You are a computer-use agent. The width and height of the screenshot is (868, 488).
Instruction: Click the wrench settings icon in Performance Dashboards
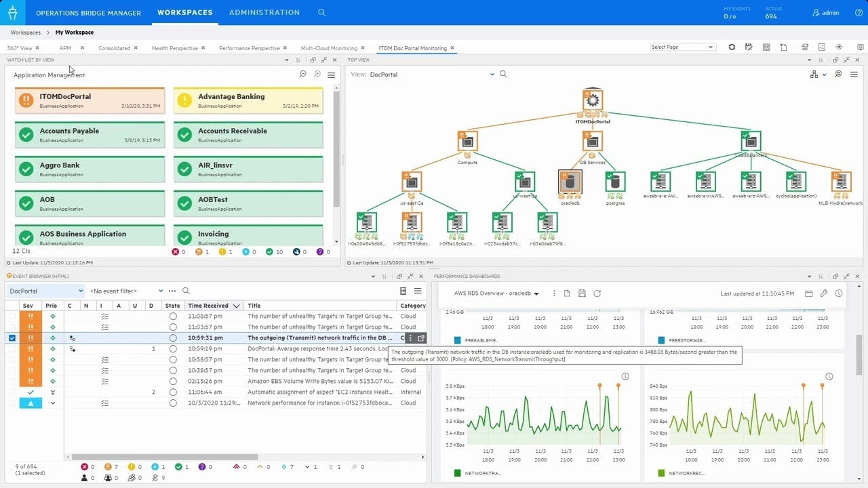824,293
